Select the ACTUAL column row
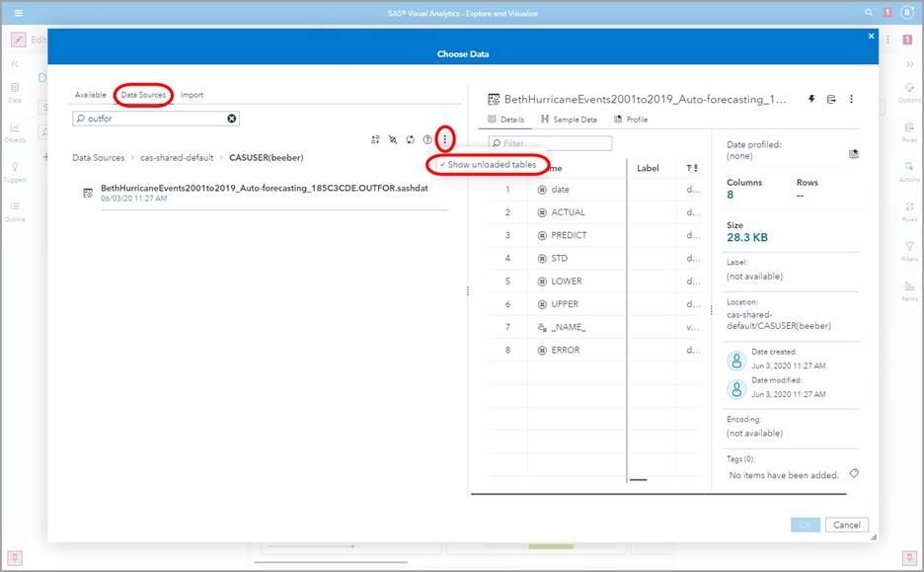The width and height of the screenshot is (924, 572). coord(594,212)
